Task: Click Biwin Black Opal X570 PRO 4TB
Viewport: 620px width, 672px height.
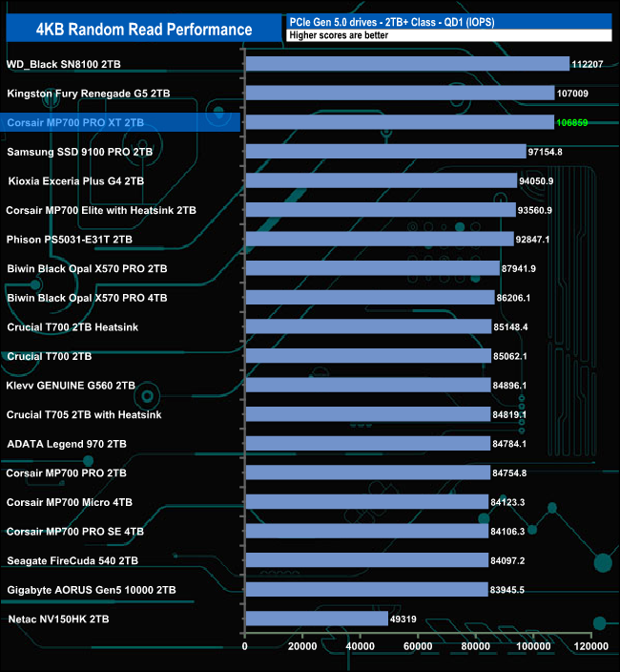Action: (88, 298)
